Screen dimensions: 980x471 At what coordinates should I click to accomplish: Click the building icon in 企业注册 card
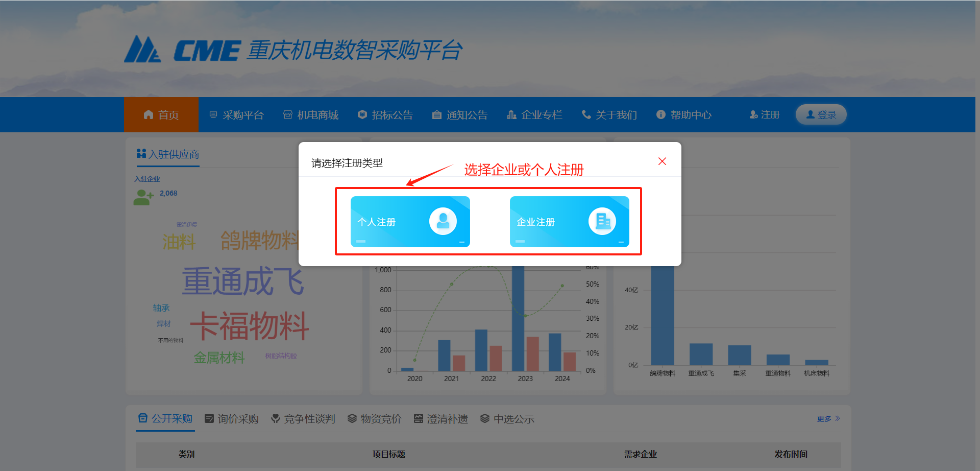(x=602, y=222)
